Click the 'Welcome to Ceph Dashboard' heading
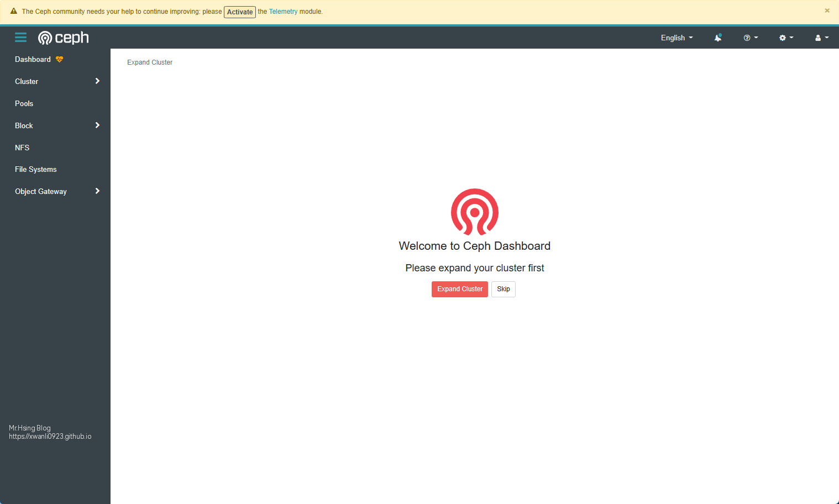The image size is (839, 504). pos(475,246)
